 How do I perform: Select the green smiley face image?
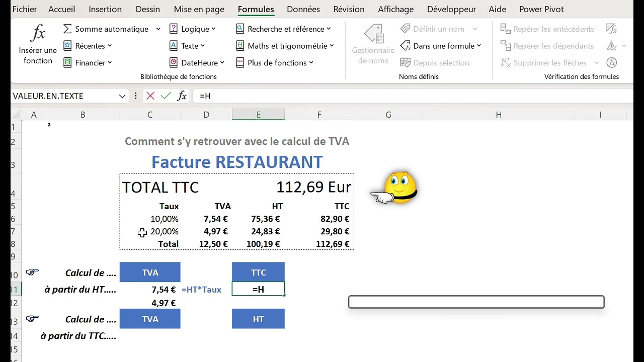tap(400, 187)
